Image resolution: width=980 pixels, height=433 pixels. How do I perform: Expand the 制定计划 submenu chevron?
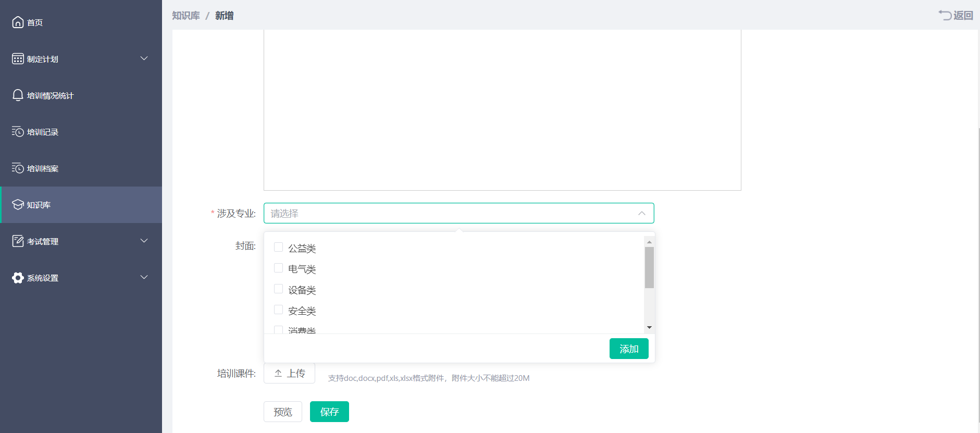pos(144,58)
